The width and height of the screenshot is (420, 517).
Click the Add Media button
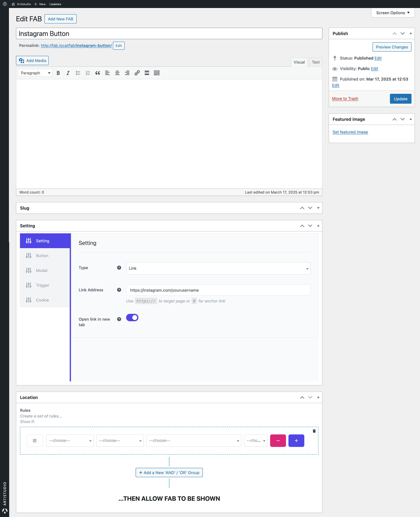point(32,61)
